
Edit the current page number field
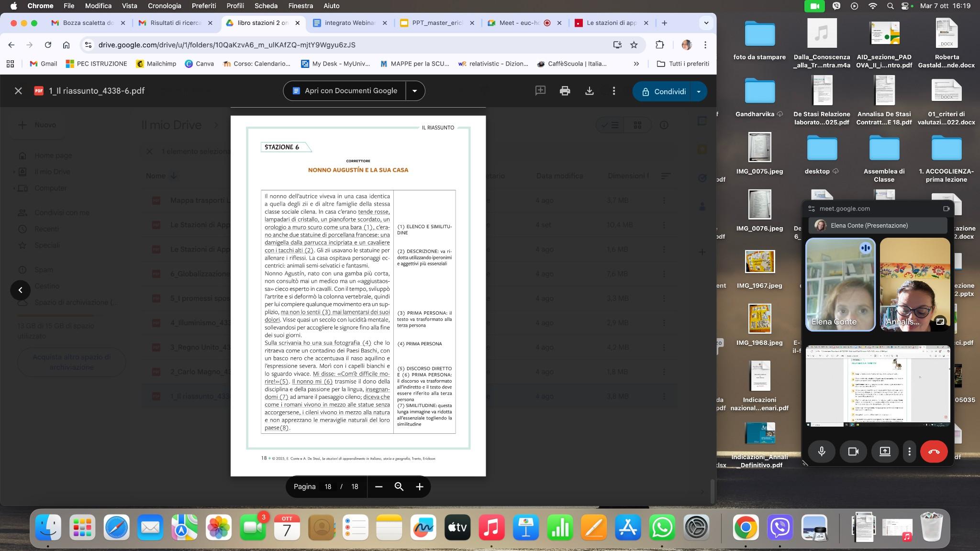click(x=328, y=486)
